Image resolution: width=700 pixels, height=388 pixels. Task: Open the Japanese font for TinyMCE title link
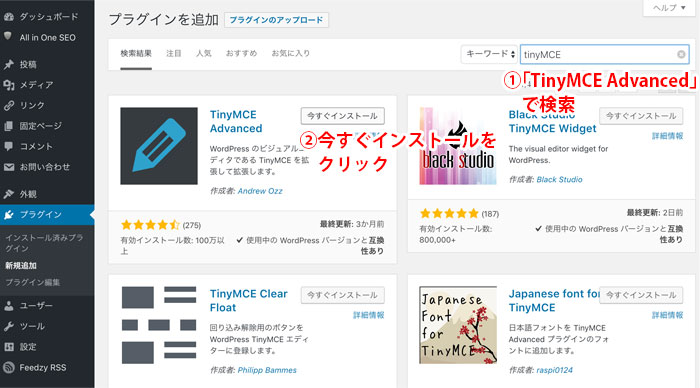(554, 300)
